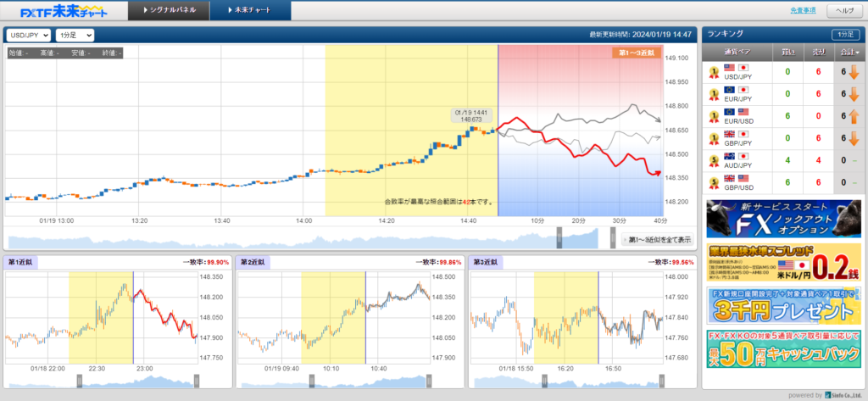
Task: Open the 業界最狭水準スプレッド 0.2銭 banner
Action: pos(783,263)
